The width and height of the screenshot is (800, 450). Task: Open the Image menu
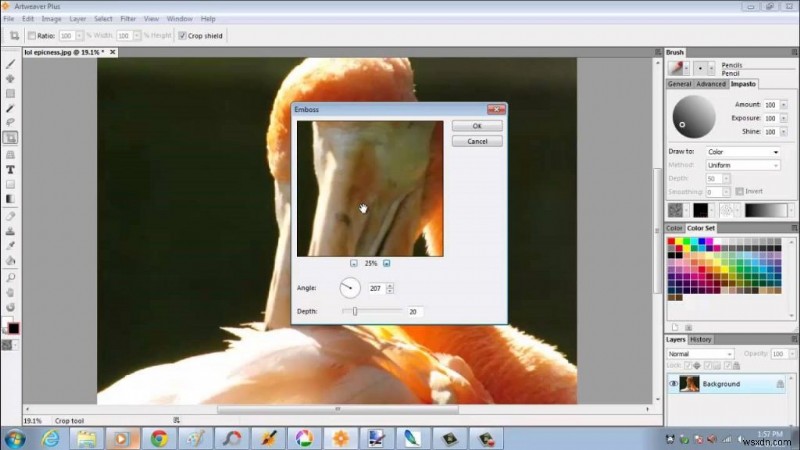click(x=51, y=19)
